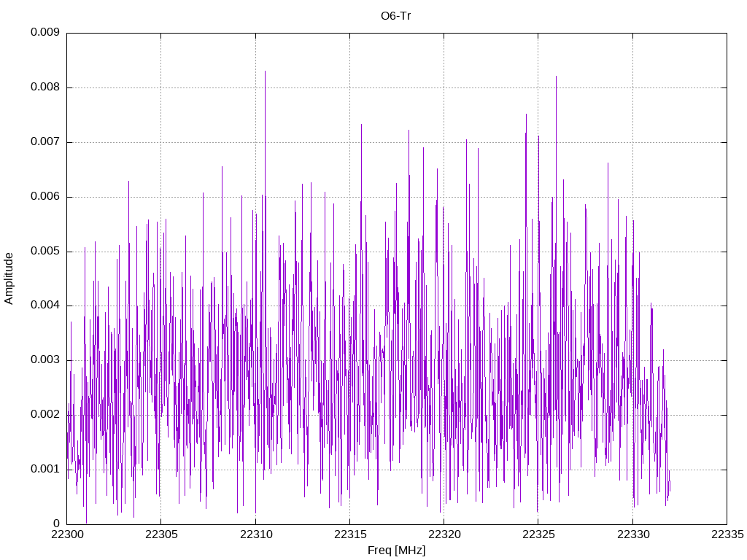The width and height of the screenshot is (747, 560).
Task: Click x-axis tick label 22325
Action: click(538, 534)
